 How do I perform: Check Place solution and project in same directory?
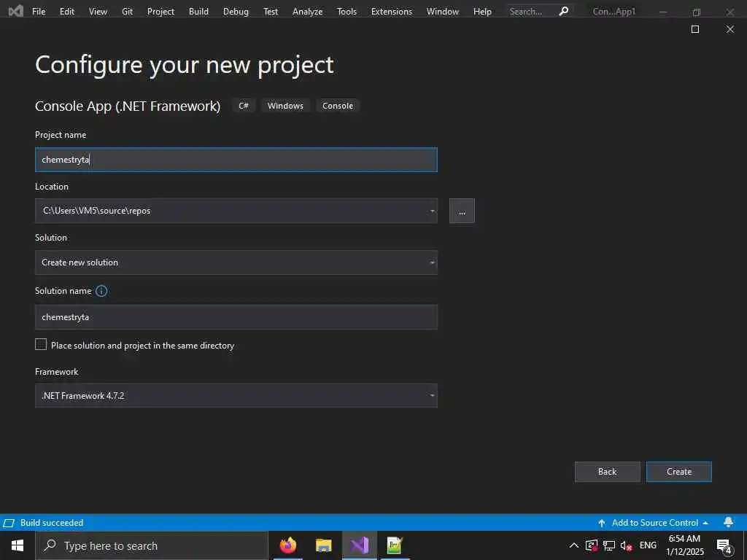click(x=41, y=344)
